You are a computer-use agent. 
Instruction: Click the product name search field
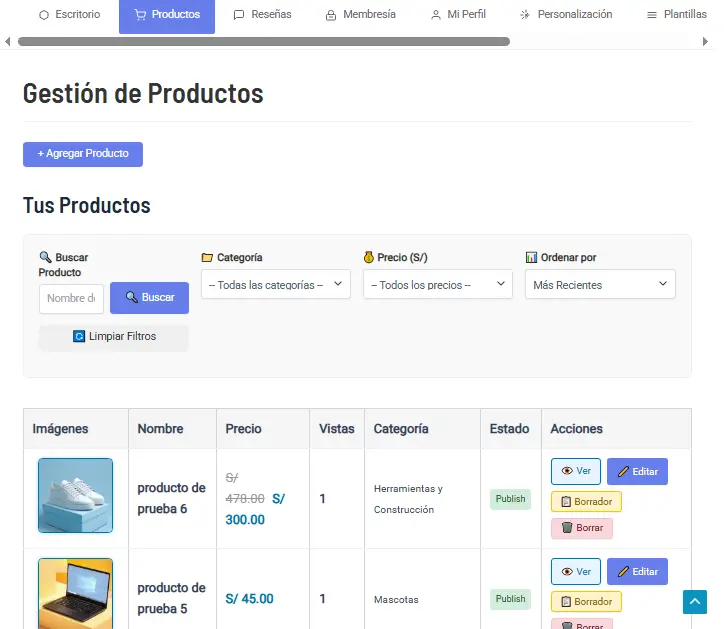coord(71,298)
